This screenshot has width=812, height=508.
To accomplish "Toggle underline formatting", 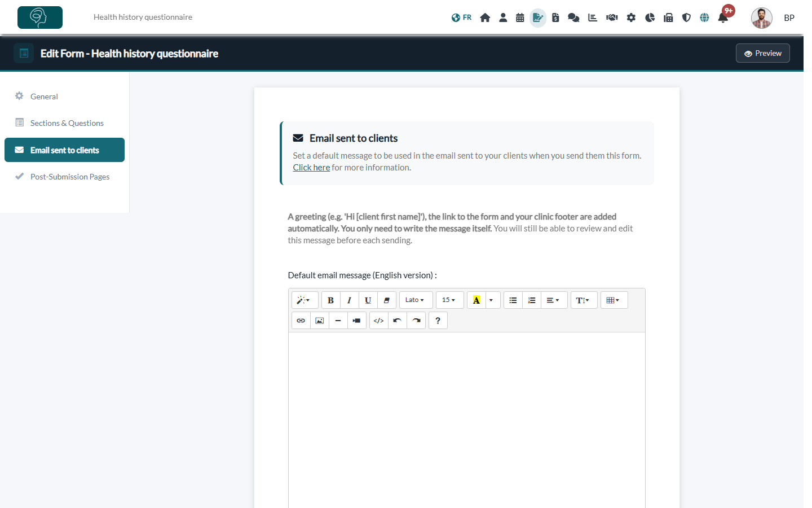I will pyautogui.click(x=368, y=300).
